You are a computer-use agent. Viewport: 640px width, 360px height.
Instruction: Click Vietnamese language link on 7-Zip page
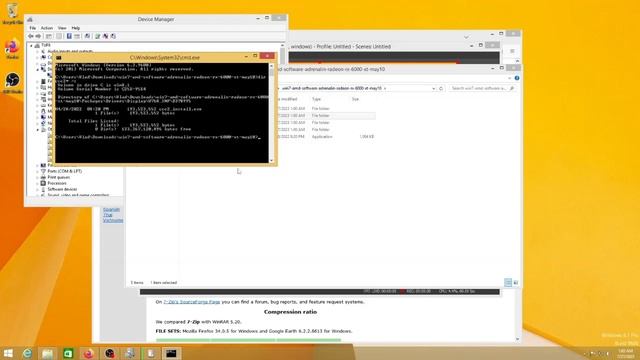point(113,220)
